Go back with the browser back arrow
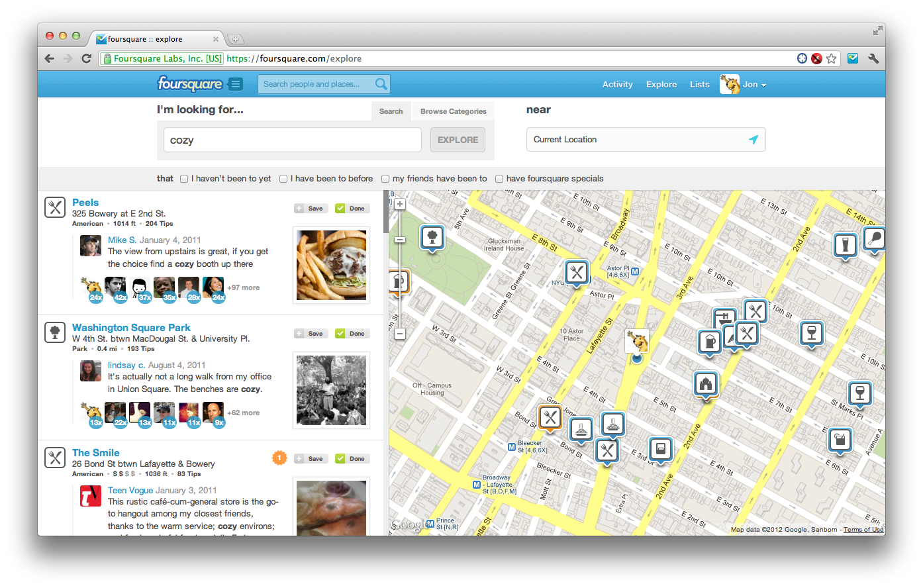 coord(49,58)
